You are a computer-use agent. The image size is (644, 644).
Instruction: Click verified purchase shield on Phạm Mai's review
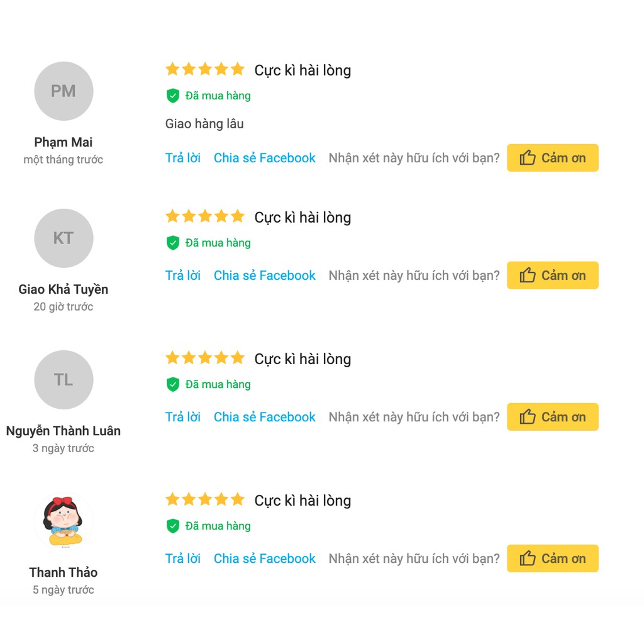[173, 96]
